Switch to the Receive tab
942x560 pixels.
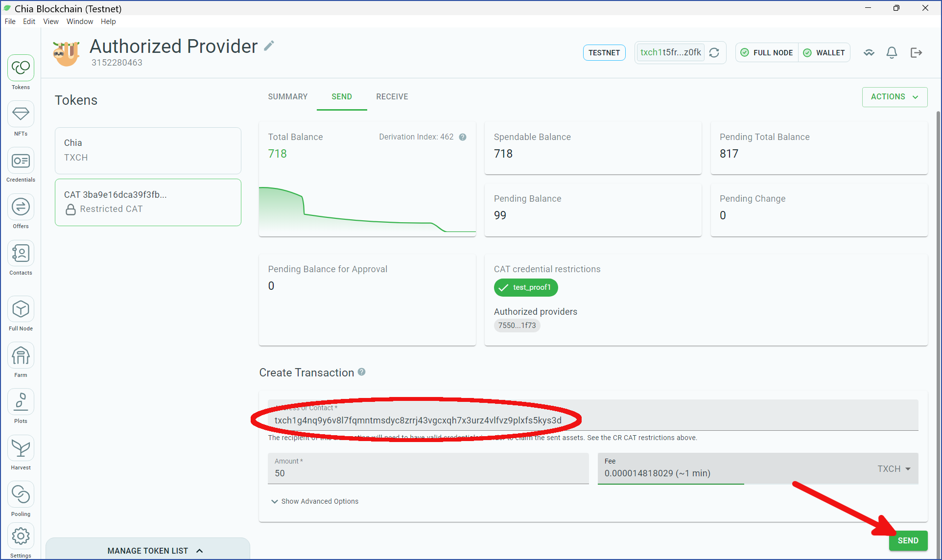click(x=392, y=97)
